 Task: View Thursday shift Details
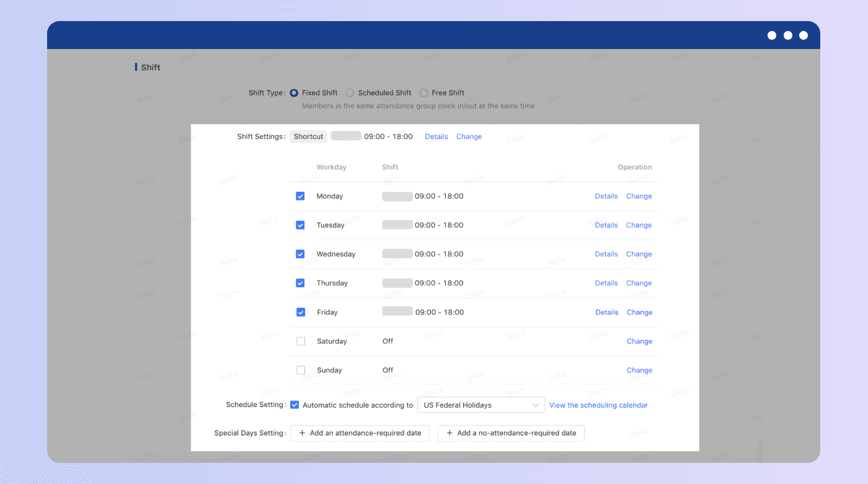(x=606, y=283)
